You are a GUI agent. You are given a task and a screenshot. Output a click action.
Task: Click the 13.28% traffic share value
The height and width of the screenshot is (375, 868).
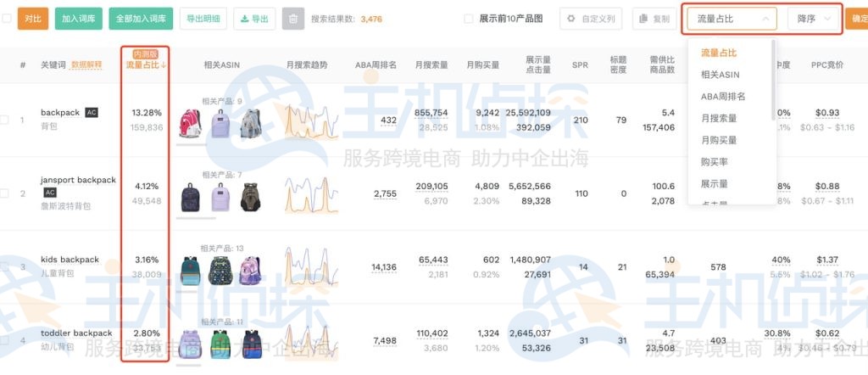147,113
